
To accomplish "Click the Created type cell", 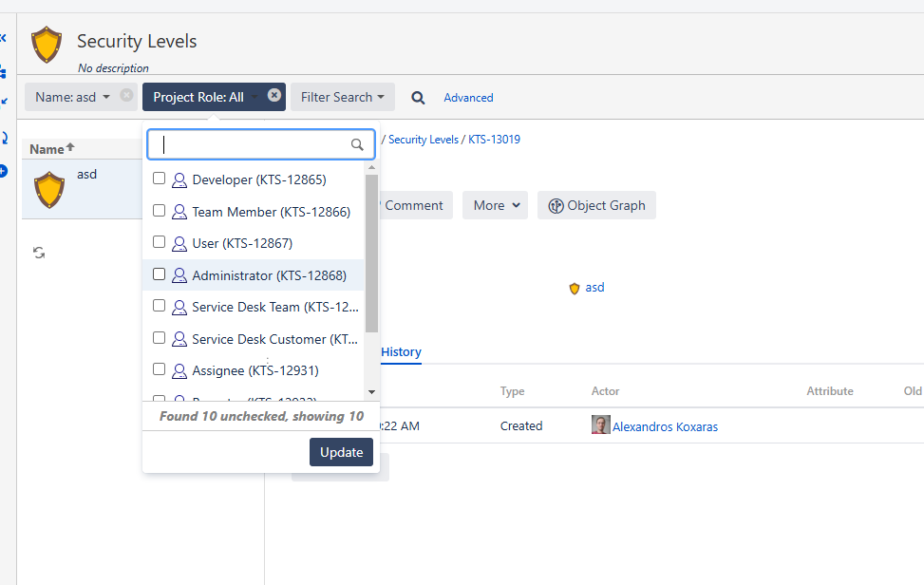I will 521,426.
